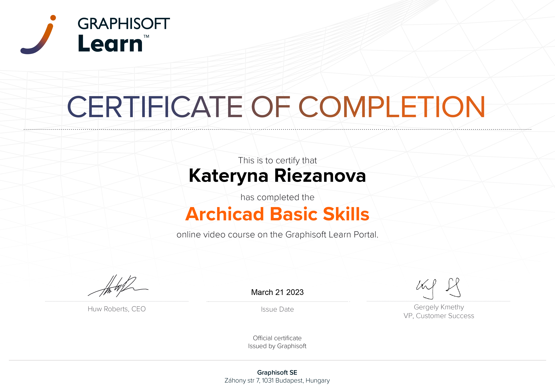The width and height of the screenshot is (555, 392).
Task: Click the bold 'Learn' logo text
Action: [110, 43]
